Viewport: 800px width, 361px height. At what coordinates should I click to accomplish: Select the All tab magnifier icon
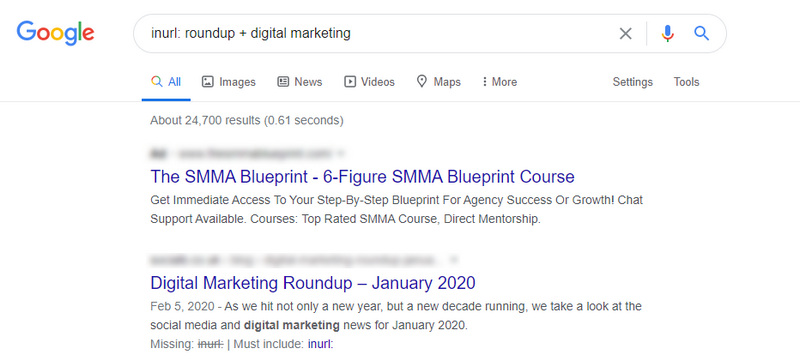[157, 82]
